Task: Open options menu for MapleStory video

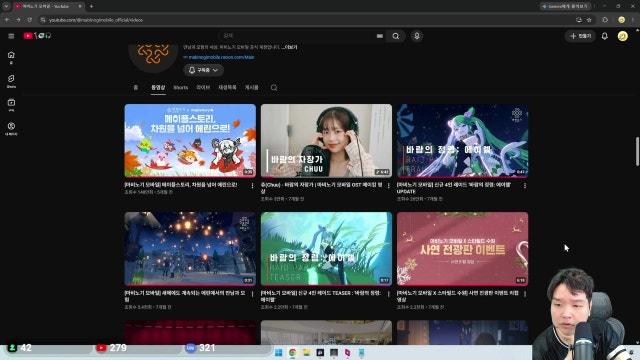Action: pos(252,185)
